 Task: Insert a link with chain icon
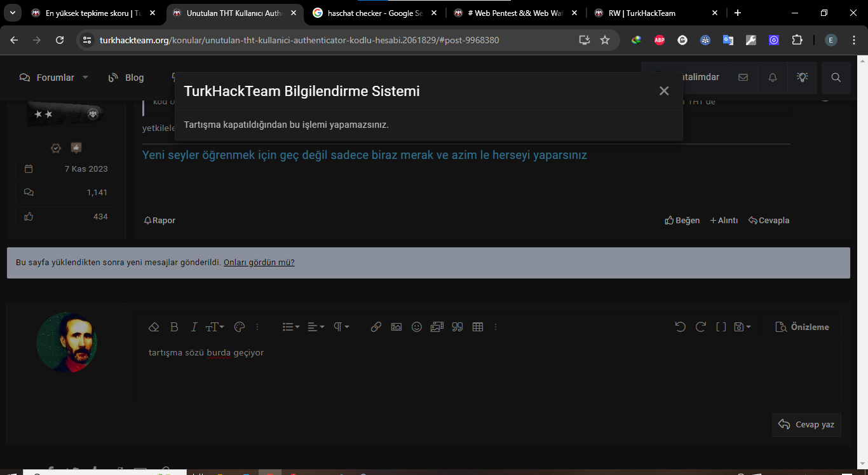(376, 327)
